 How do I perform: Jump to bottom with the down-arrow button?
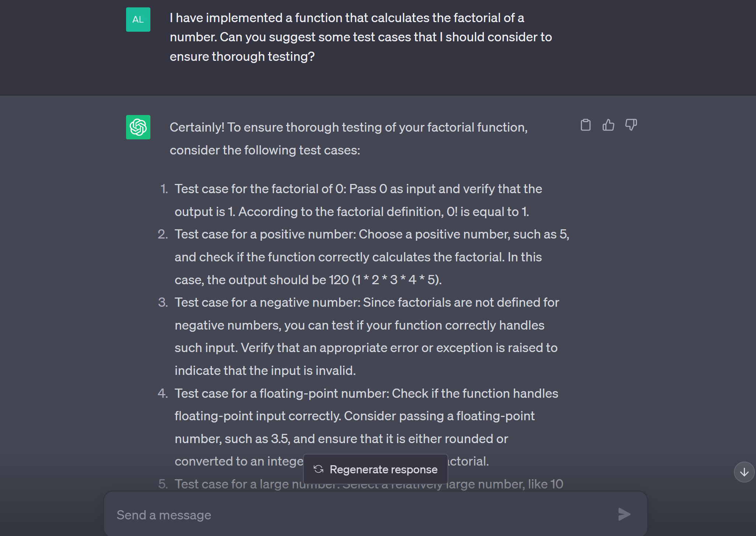pyautogui.click(x=744, y=472)
